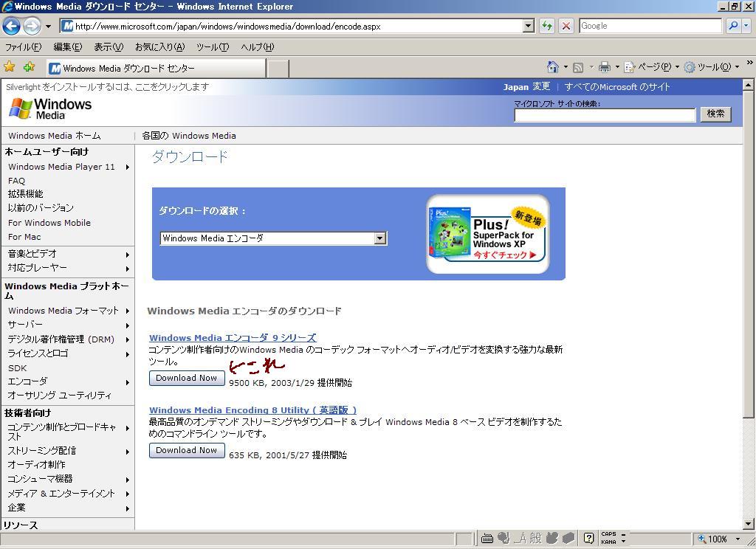The image size is (756, 549).
Task: Click the Silverlight install notice text
Action: (x=108, y=87)
